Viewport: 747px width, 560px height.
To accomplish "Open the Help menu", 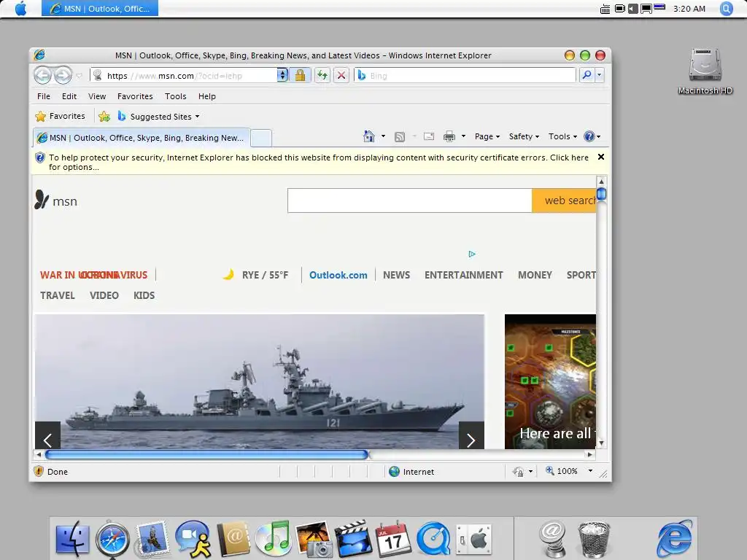I will tap(206, 96).
